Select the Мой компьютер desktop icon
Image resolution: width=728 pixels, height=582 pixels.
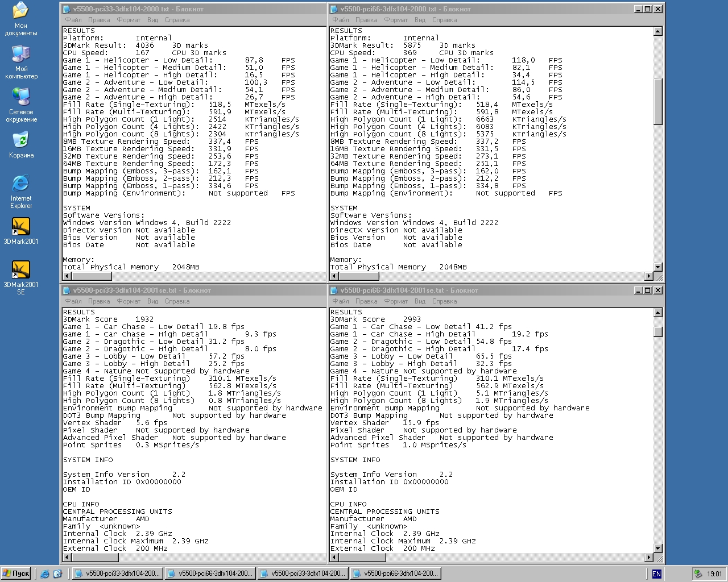[x=21, y=62]
